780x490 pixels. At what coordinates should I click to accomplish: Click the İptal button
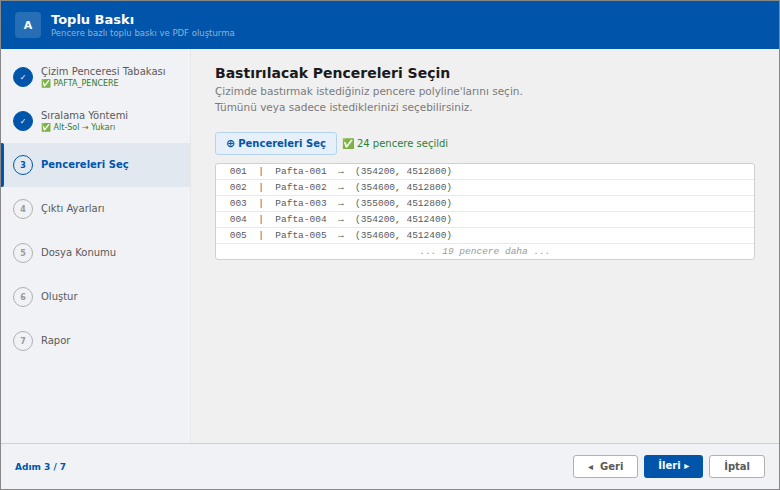pyautogui.click(x=737, y=467)
